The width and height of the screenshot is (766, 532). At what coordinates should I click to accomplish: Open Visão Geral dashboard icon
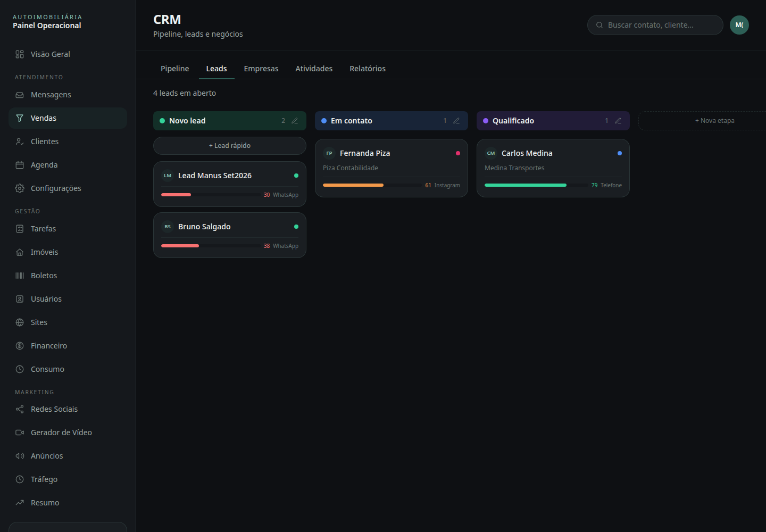click(x=20, y=54)
